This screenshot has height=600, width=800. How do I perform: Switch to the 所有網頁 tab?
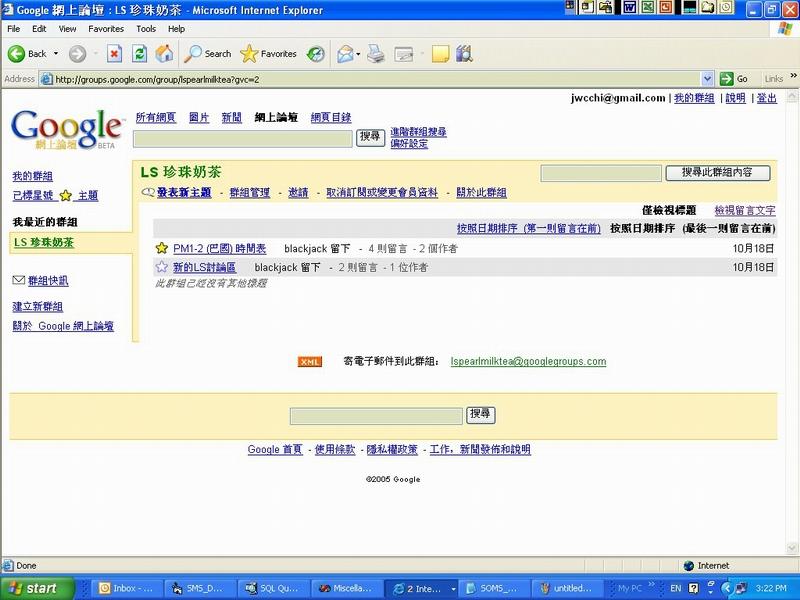click(x=156, y=117)
